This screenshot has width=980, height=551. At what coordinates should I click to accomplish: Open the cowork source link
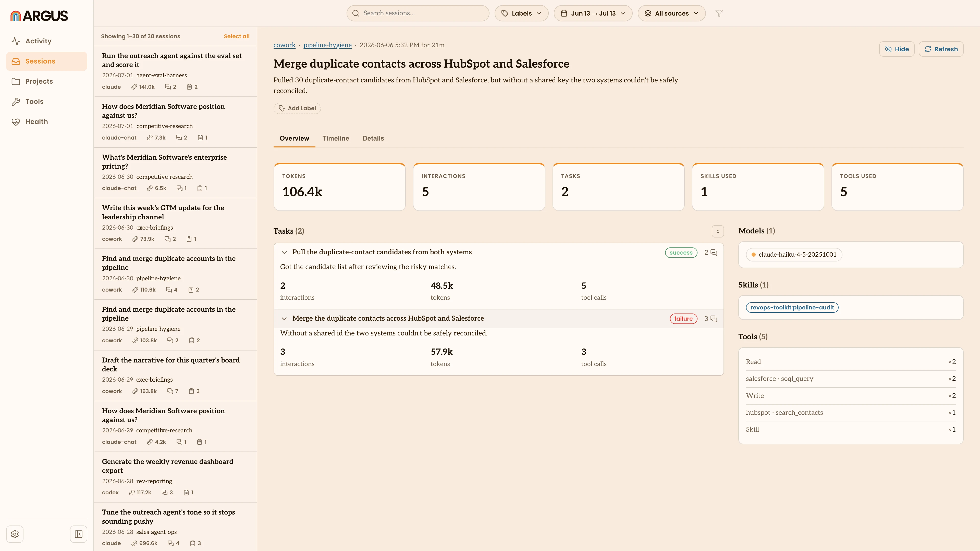(x=284, y=45)
